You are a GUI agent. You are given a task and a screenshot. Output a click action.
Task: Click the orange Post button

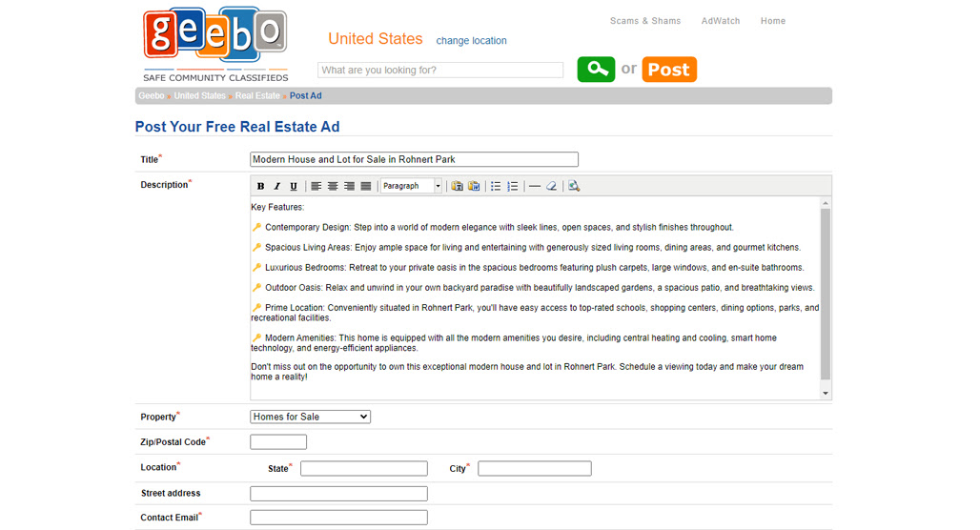(669, 70)
